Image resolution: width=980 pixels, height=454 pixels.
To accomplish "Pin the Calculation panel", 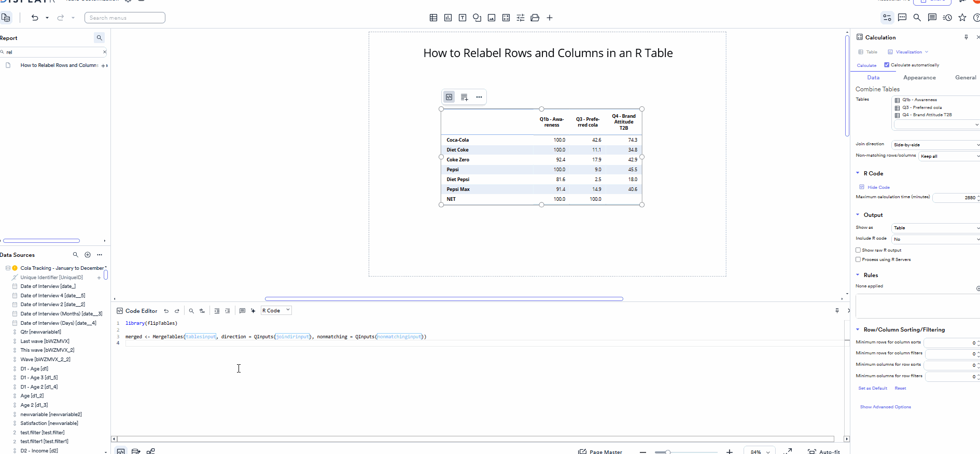I will pyautogui.click(x=966, y=37).
